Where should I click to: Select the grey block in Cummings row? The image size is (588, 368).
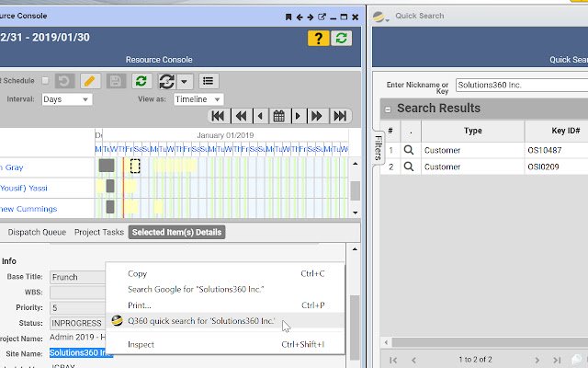click(110, 206)
